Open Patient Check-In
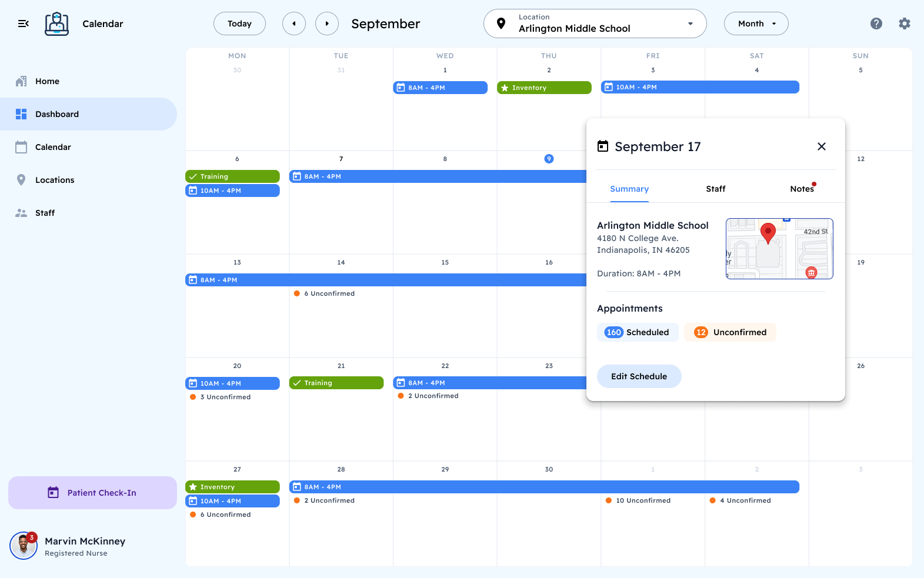 (x=92, y=493)
